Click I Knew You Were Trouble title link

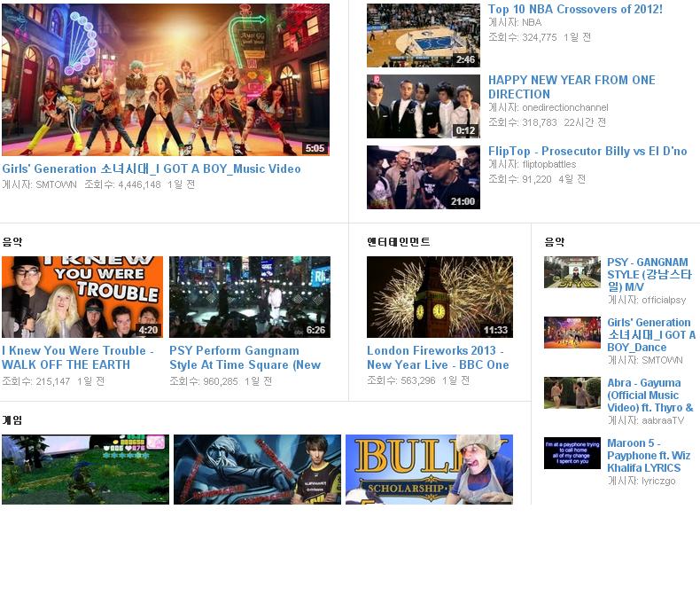click(x=78, y=357)
